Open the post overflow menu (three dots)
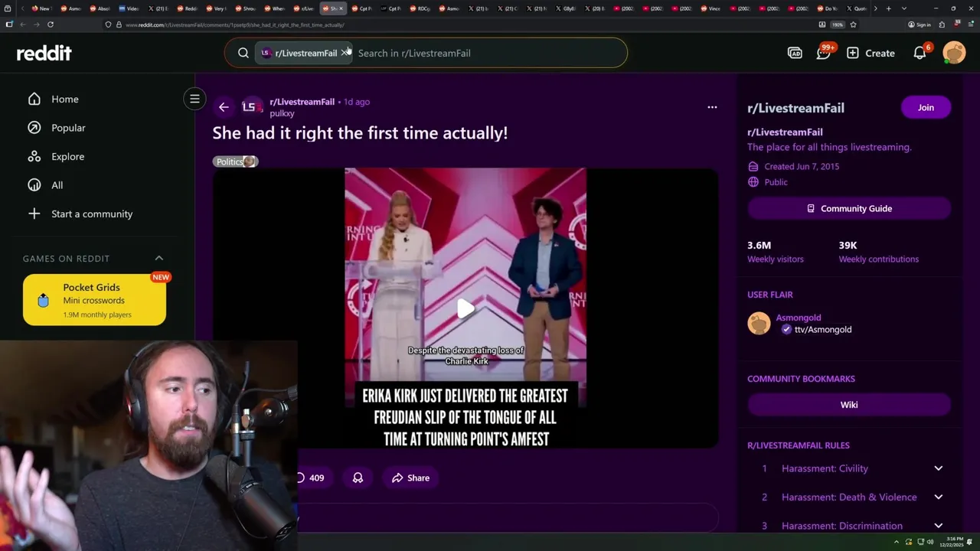This screenshot has height=551, width=980. click(712, 107)
